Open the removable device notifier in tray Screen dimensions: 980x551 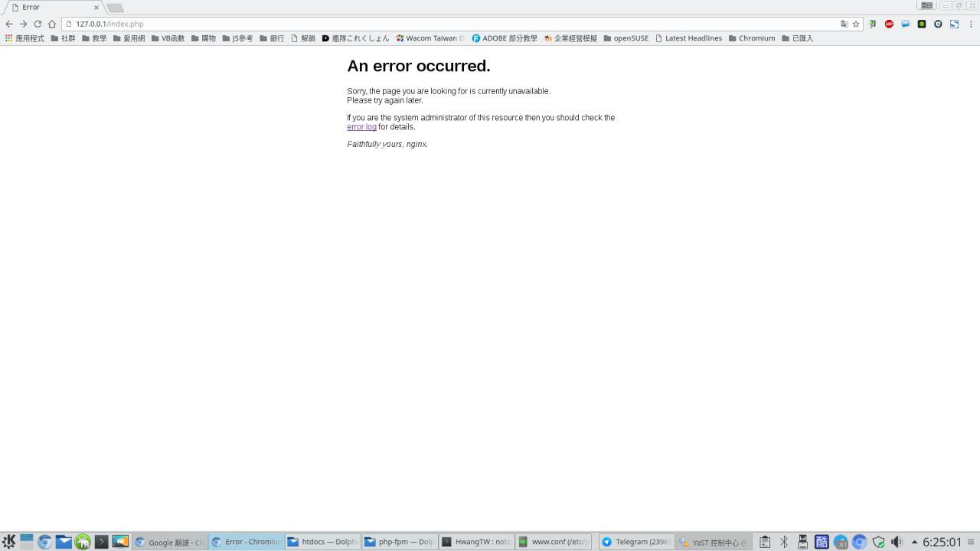[x=802, y=542]
